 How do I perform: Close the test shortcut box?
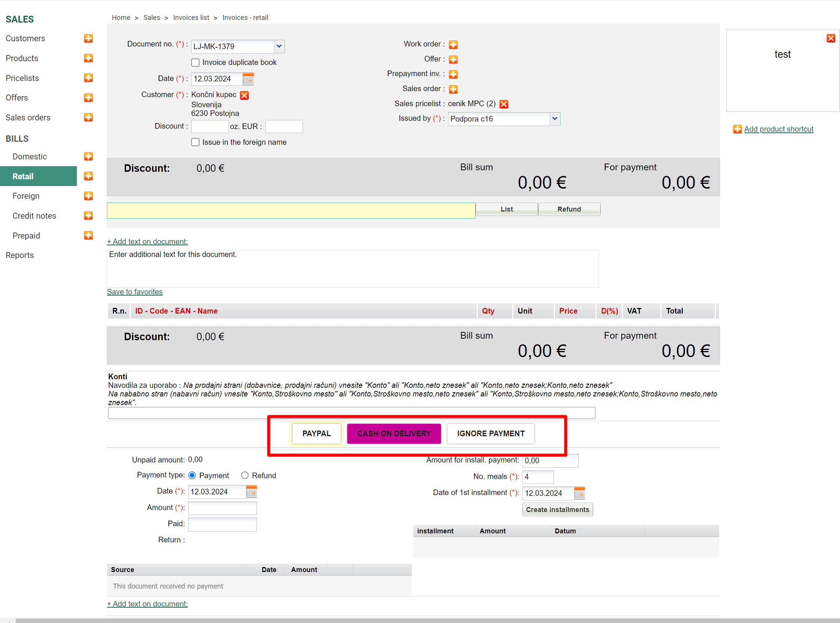pos(831,38)
